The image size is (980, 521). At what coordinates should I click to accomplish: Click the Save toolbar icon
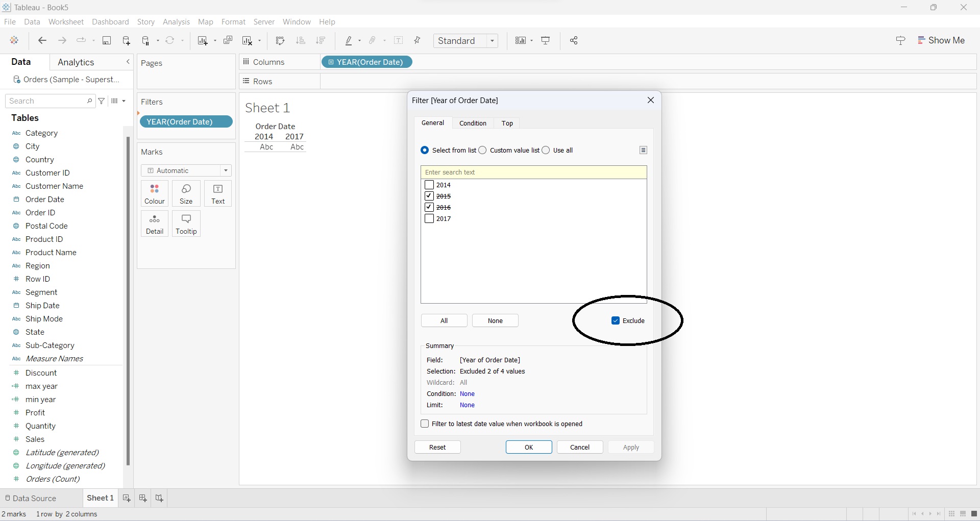coord(107,41)
